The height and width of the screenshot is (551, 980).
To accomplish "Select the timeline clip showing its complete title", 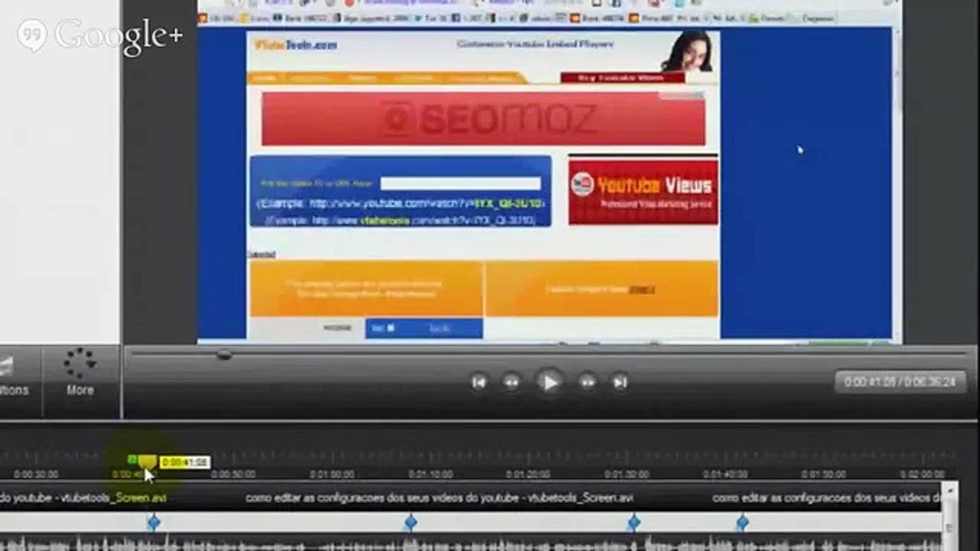I will point(439,497).
